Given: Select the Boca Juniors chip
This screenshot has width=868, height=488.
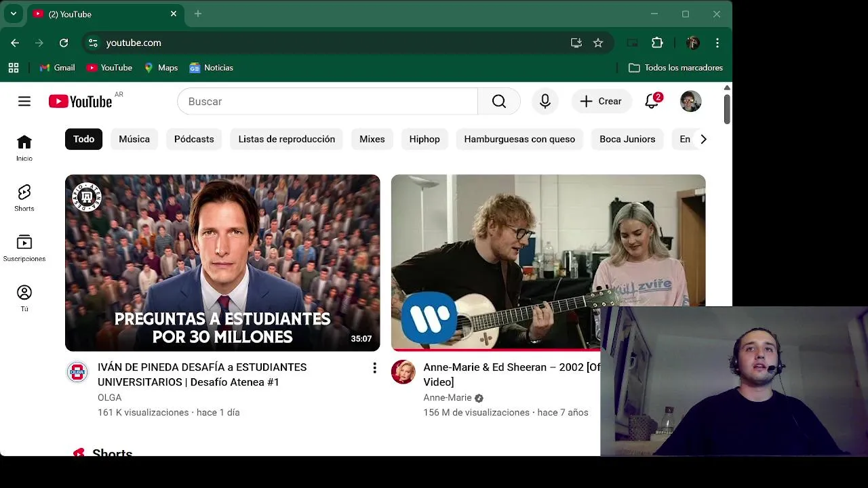Looking at the screenshot, I should 627,139.
